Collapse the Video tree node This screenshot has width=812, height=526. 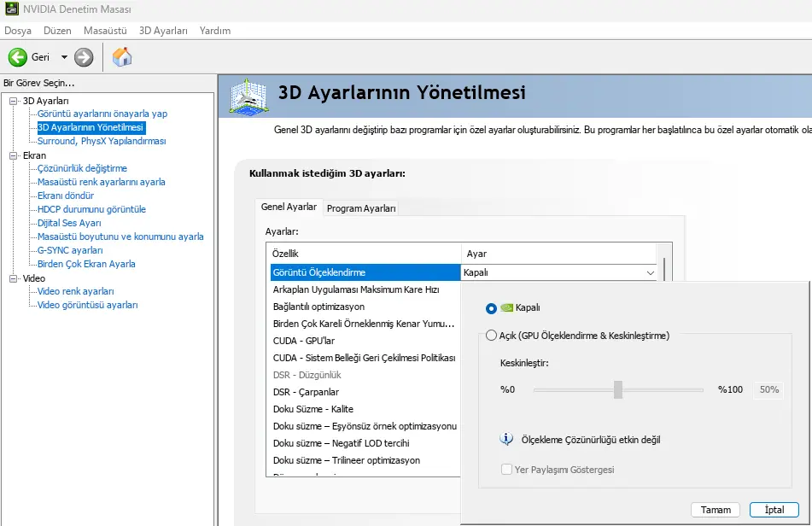13,278
